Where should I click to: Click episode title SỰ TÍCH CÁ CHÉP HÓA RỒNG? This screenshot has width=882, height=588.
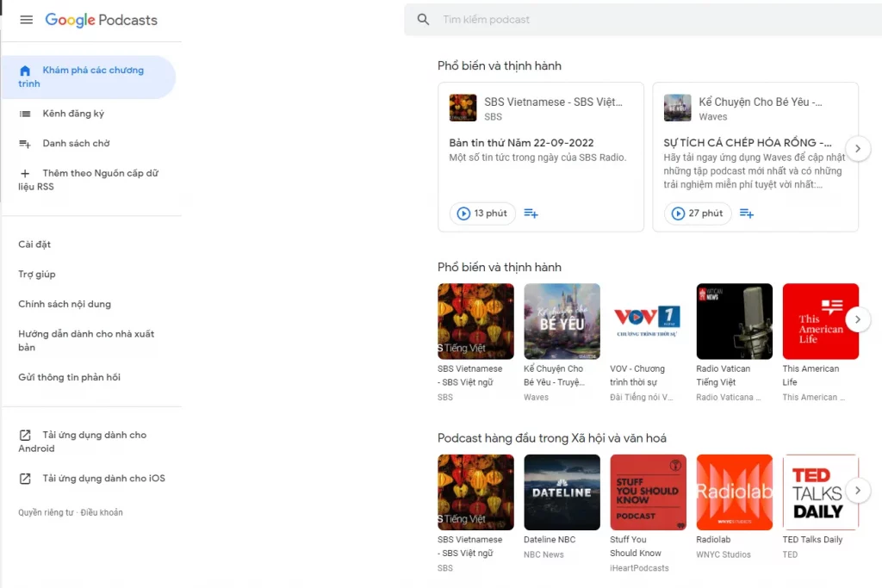point(748,143)
